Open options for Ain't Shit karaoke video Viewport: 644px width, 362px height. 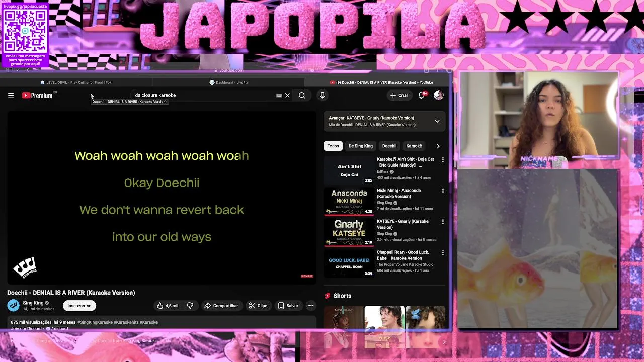coord(443,160)
